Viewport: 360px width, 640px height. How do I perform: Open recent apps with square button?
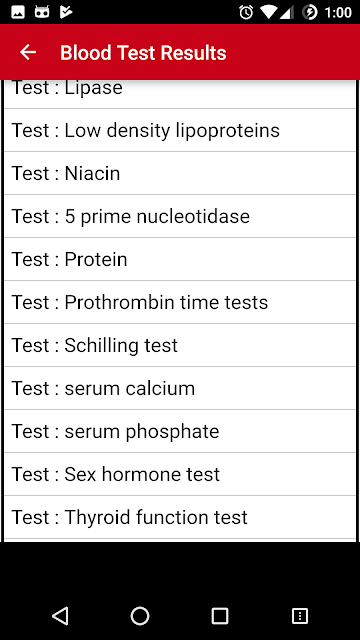220,616
